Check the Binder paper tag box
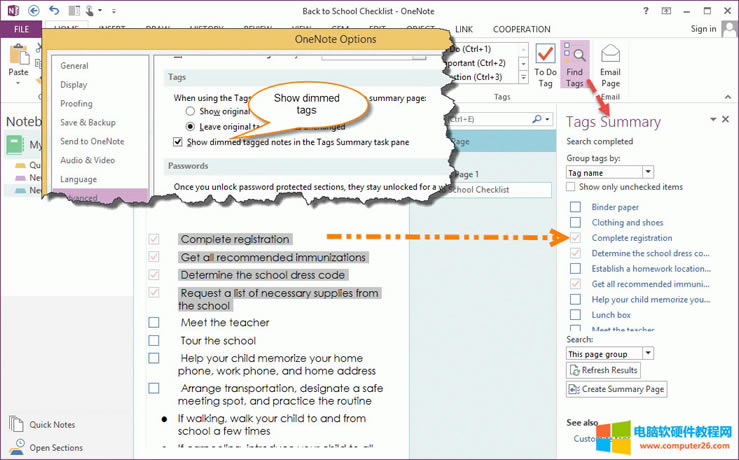 (575, 207)
